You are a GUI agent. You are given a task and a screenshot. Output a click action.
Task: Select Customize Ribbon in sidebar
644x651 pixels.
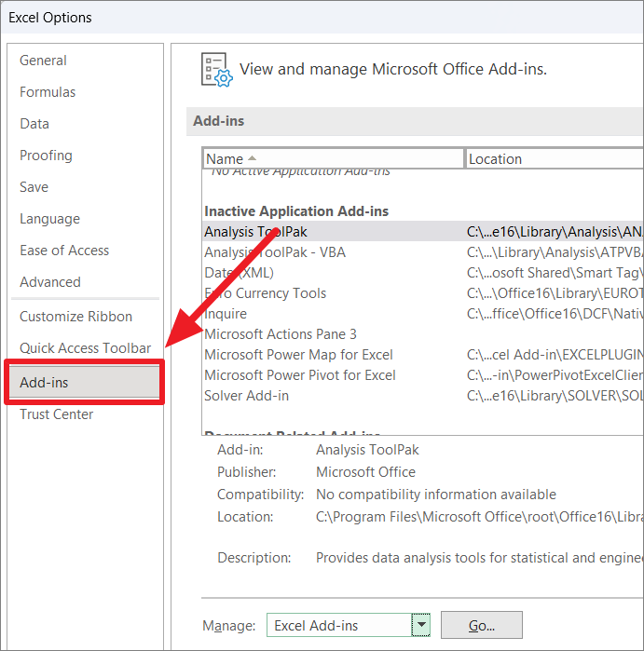(76, 317)
